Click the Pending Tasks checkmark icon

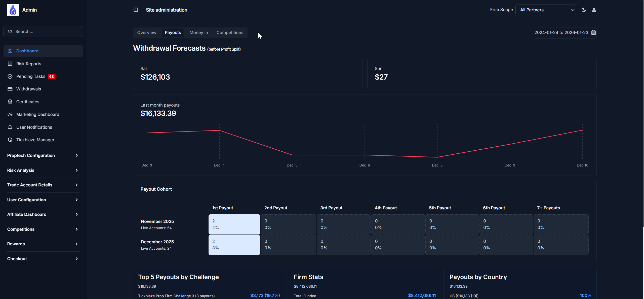pyautogui.click(x=10, y=76)
